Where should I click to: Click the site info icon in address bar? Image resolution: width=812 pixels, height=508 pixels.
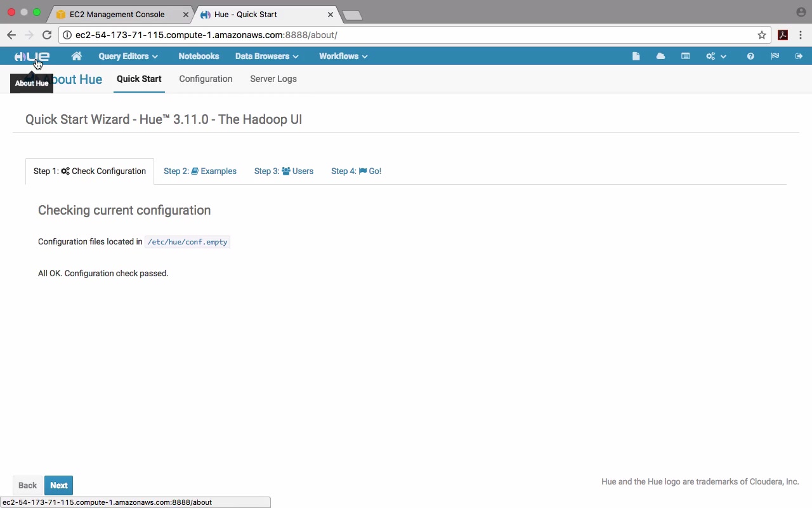[67, 35]
